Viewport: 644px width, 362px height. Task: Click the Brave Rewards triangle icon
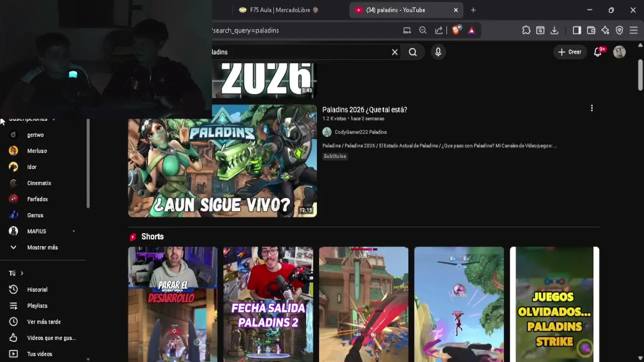point(471,30)
